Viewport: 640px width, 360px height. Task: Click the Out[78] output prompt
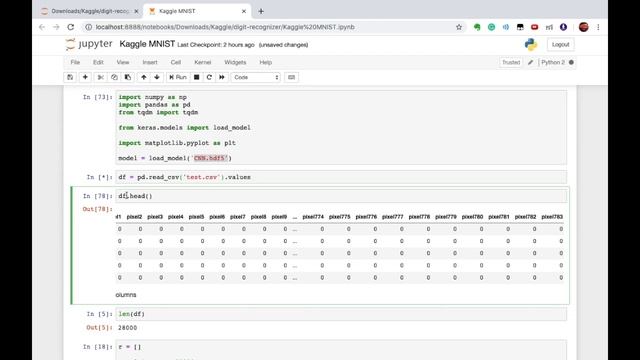[97, 209]
